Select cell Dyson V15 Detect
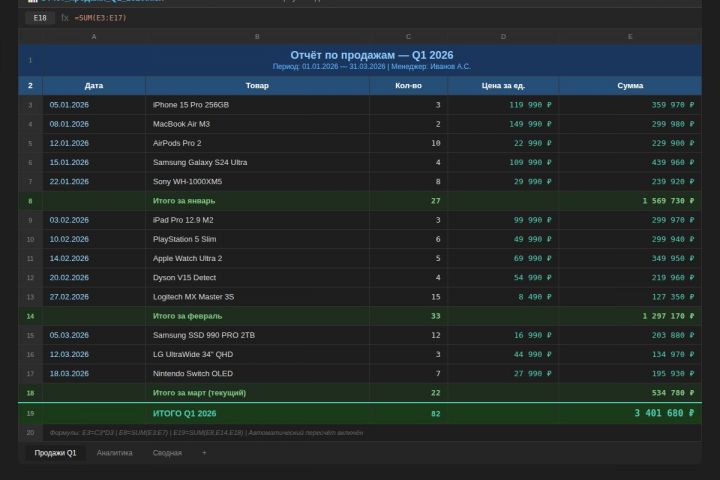The image size is (720, 480). (257, 278)
